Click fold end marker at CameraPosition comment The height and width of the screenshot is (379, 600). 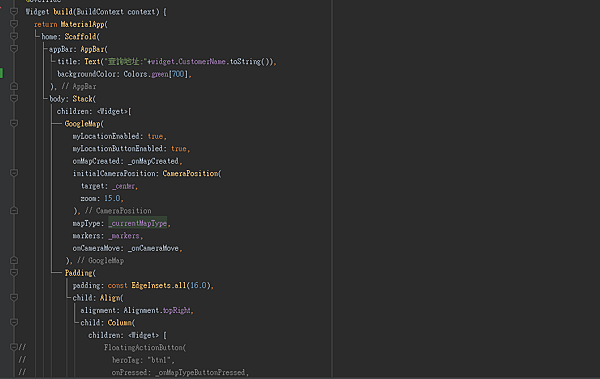click(x=14, y=211)
